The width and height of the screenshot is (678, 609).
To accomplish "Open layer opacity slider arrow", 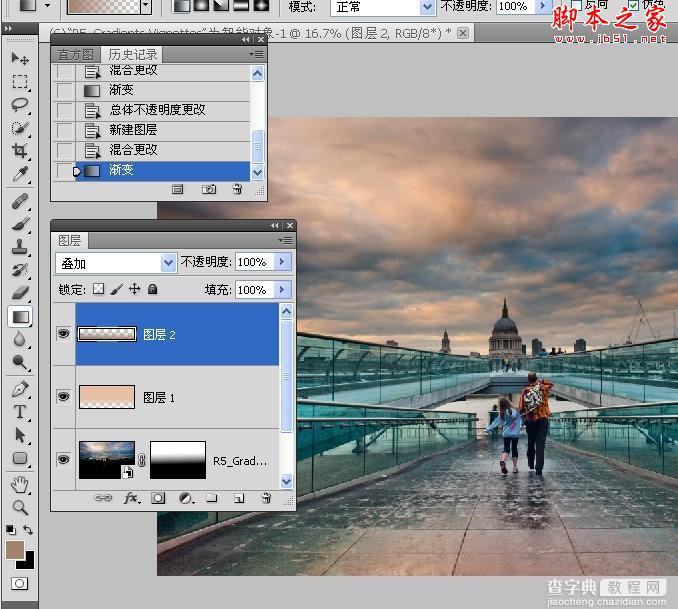I will [282, 262].
